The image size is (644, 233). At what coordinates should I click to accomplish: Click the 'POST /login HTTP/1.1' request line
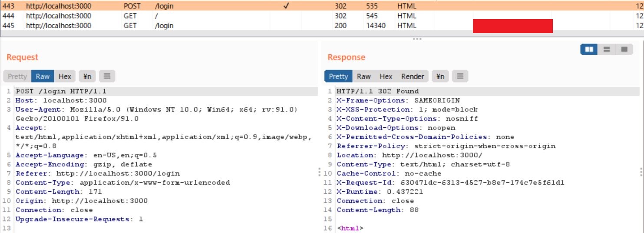(x=61, y=91)
